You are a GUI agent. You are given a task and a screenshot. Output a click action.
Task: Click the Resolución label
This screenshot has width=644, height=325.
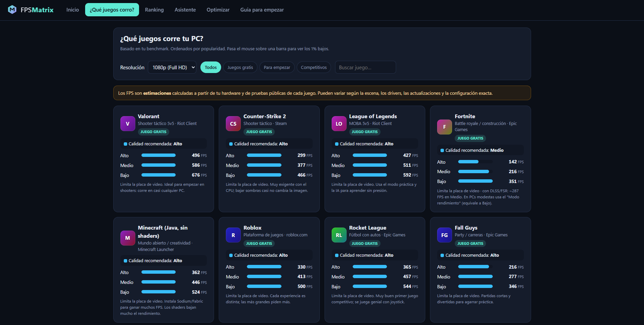[132, 68]
